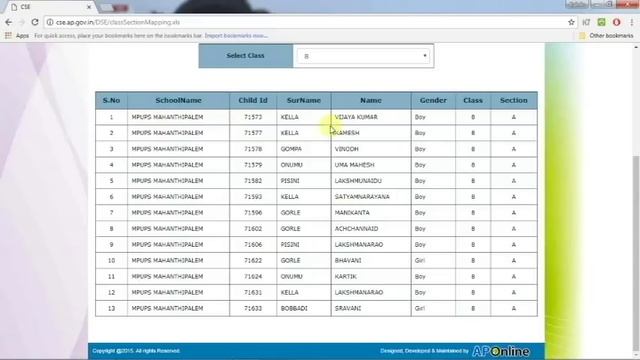Click the S.No column header
640x360 pixels.
(111, 100)
